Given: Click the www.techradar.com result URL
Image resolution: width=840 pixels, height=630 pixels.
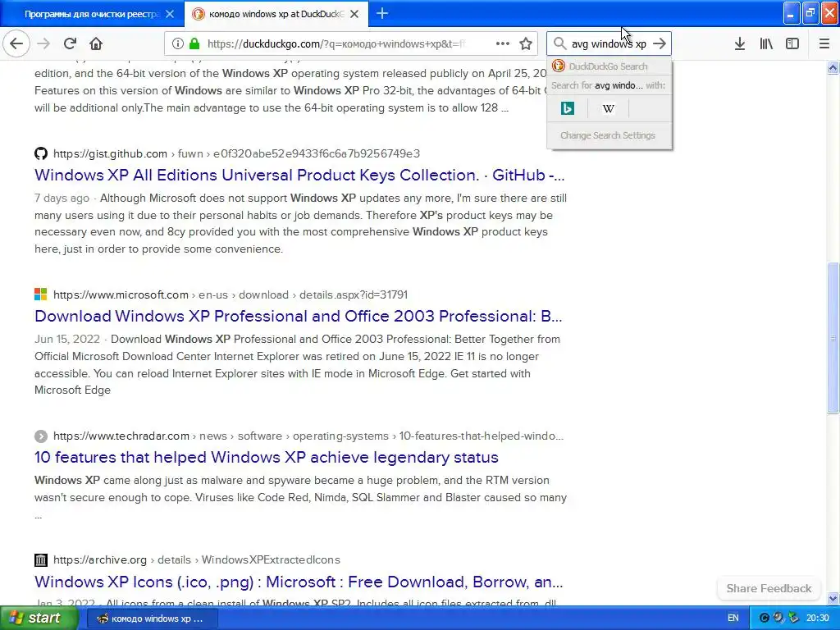Looking at the screenshot, I should [x=308, y=436].
